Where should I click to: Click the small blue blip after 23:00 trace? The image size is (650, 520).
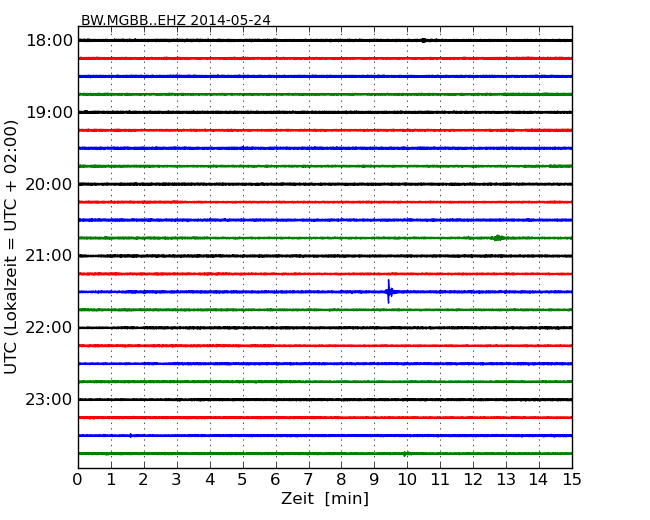131,435
